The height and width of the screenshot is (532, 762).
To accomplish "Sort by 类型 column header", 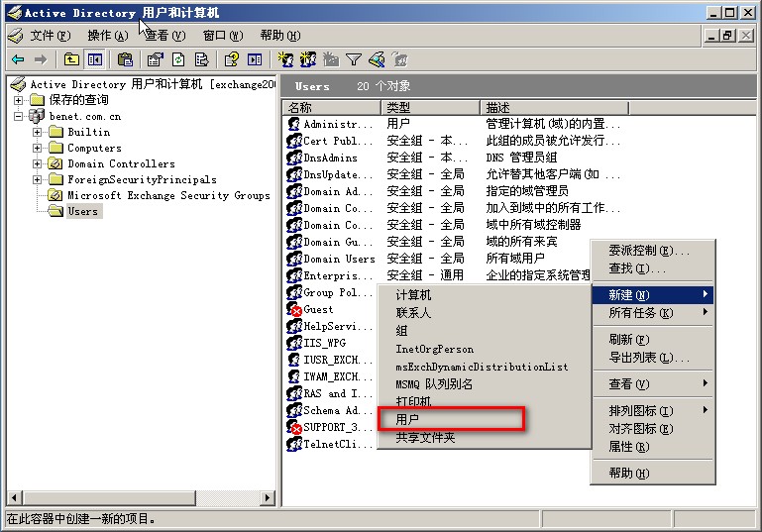I will click(431, 107).
